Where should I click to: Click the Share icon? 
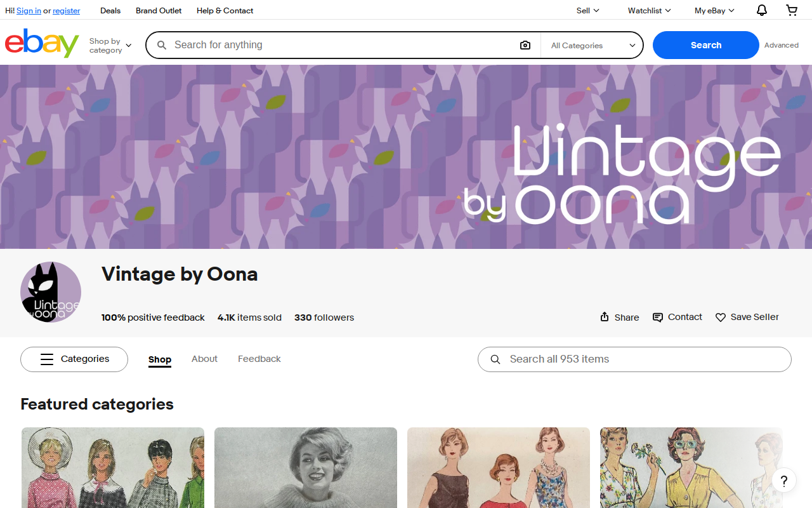pos(605,317)
